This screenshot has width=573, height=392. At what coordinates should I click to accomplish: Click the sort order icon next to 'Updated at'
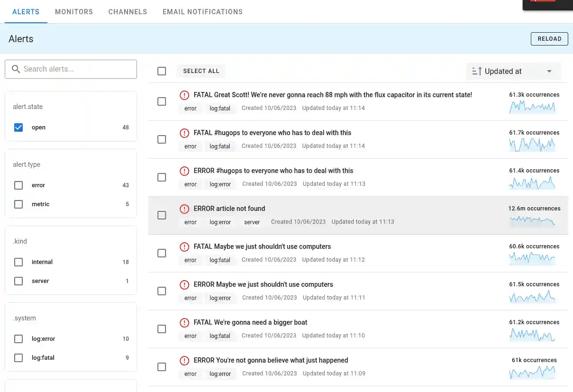pos(477,72)
